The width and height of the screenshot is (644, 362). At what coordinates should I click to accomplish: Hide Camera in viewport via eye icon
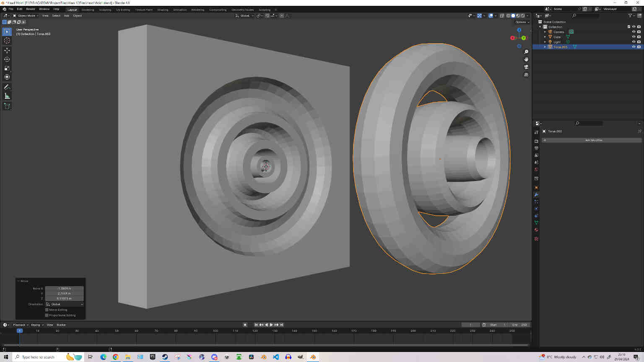click(634, 32)
